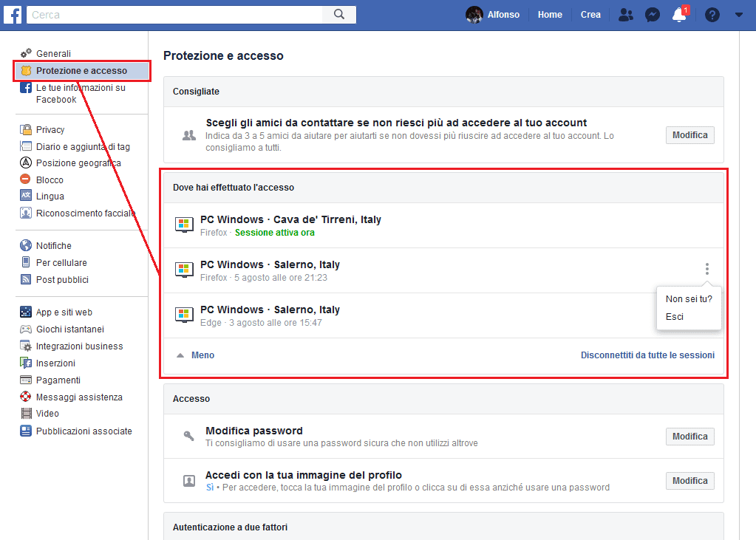The width and height of the screenshot is (756, 540).
Task: Open Privacy settings in sidebar
Action: (50, 129)
